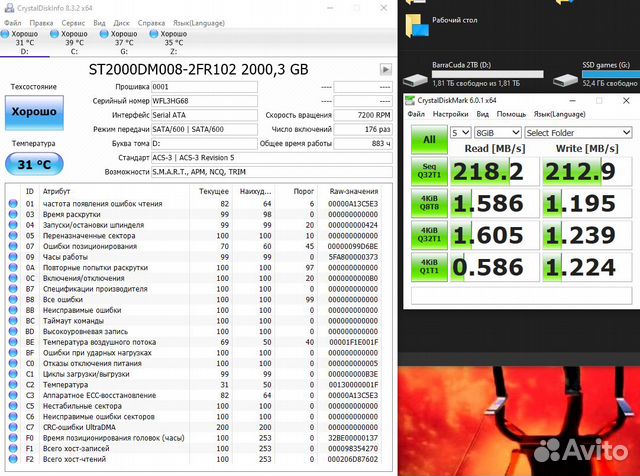Screen dimensions: 640x476
Task: Run all benchmarks with All button
Action: (429, 139)
